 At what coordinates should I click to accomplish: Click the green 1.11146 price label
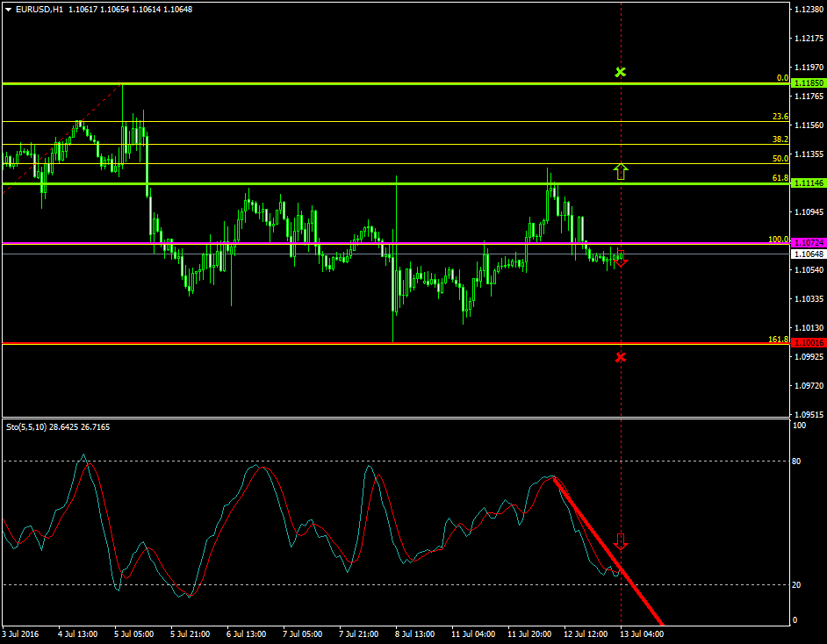(807, 183)
